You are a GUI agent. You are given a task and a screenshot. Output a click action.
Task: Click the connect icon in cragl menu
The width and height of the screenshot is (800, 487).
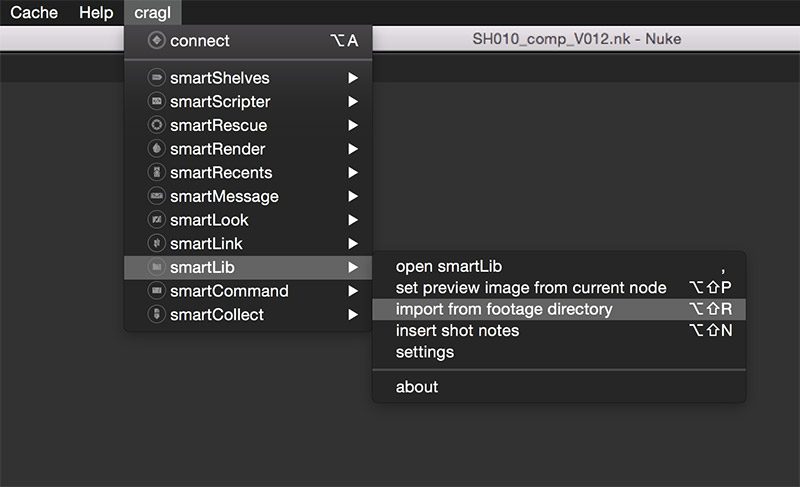click(155, 41)
